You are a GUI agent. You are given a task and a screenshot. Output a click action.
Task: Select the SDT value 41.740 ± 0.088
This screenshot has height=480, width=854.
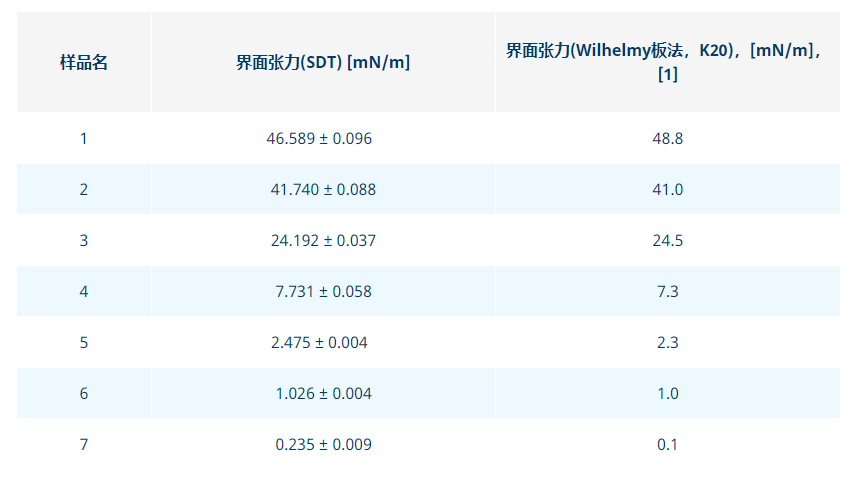pyautogui.click(x=323, y=189)
